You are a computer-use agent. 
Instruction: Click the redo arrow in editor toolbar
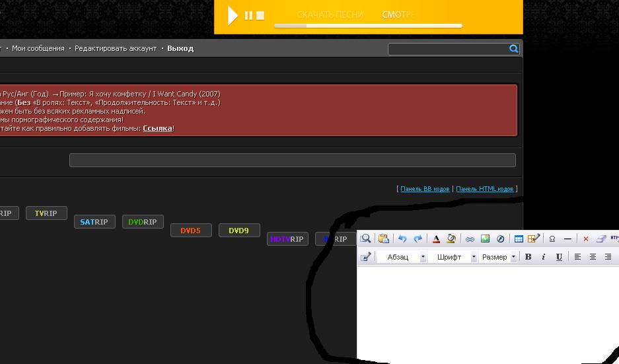point(418,239)
